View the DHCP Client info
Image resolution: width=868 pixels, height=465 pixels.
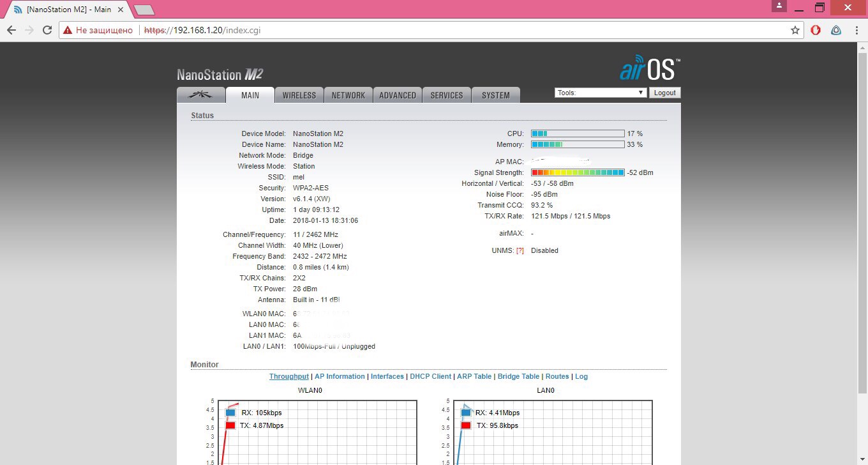[x=431, y=376]
